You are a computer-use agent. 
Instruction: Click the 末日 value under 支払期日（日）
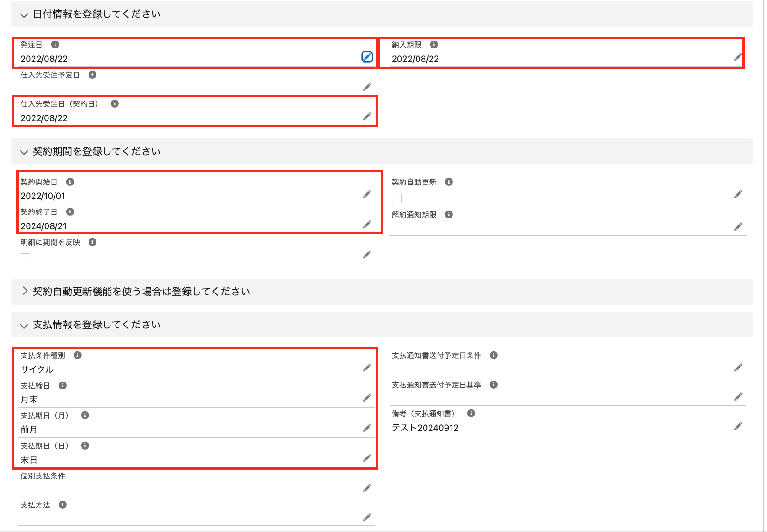pos(29,460)
